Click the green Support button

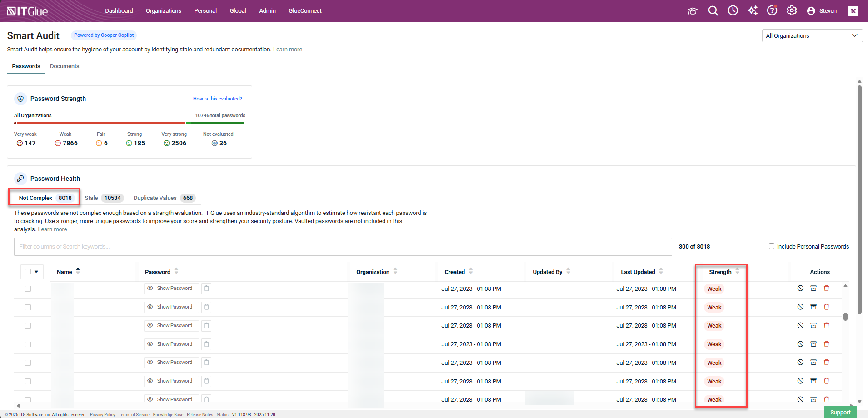[840, 413]
